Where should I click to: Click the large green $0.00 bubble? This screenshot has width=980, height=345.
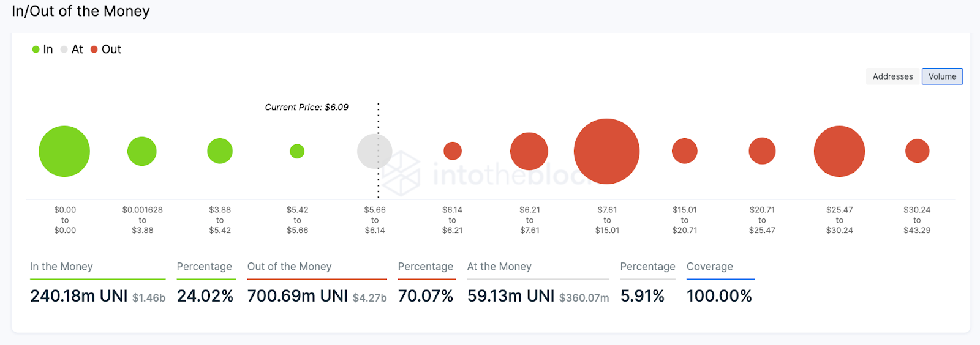[64, 151]
